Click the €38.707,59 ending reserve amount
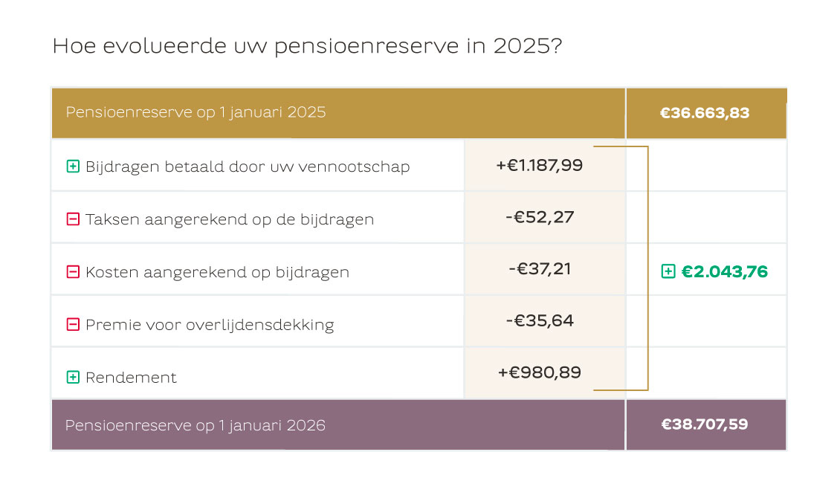The width and height of the screenshot is (840, 504). pos(705,424)
